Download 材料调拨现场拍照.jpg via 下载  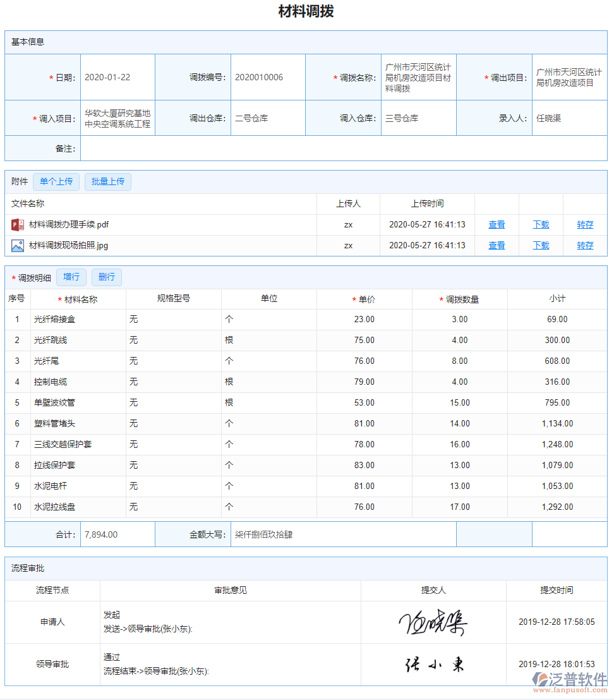point(541,245)
